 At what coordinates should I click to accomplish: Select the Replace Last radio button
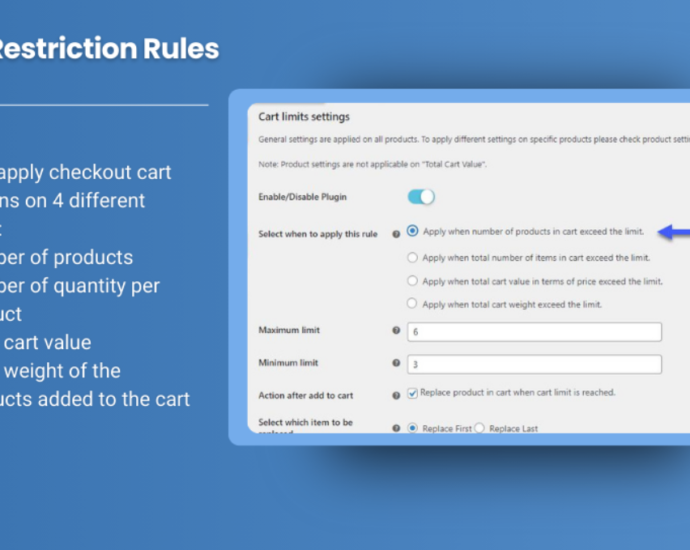pos(480,428)
